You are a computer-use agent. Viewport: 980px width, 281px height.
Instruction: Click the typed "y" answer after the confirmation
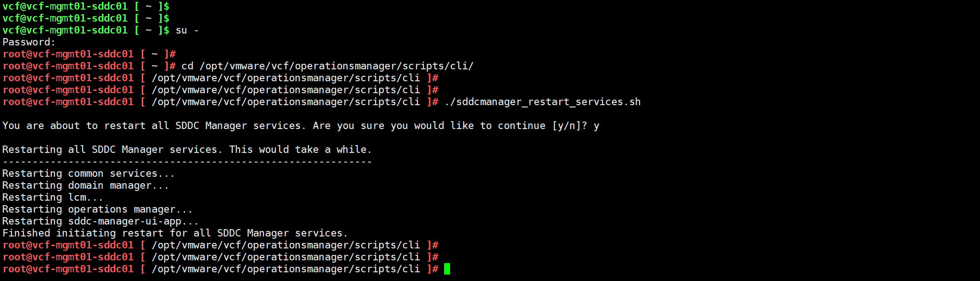596,126
